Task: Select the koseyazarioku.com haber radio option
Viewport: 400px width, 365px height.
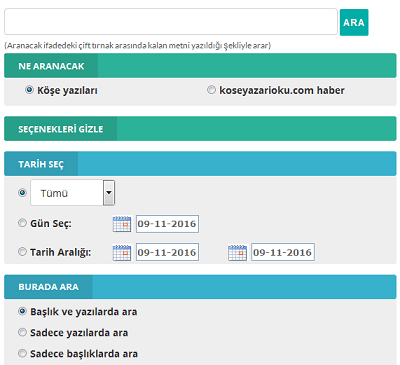Action: pyautogui.click(x=211, y=90)
